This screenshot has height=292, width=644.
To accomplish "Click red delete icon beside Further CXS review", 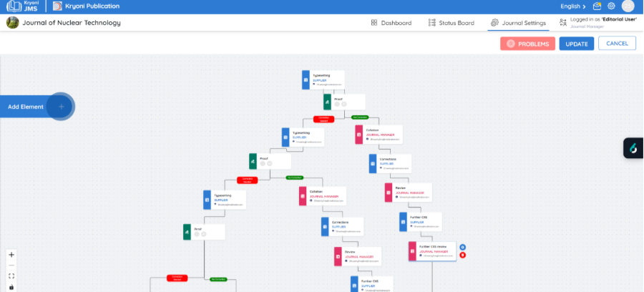I will click(x=462, y=255).
